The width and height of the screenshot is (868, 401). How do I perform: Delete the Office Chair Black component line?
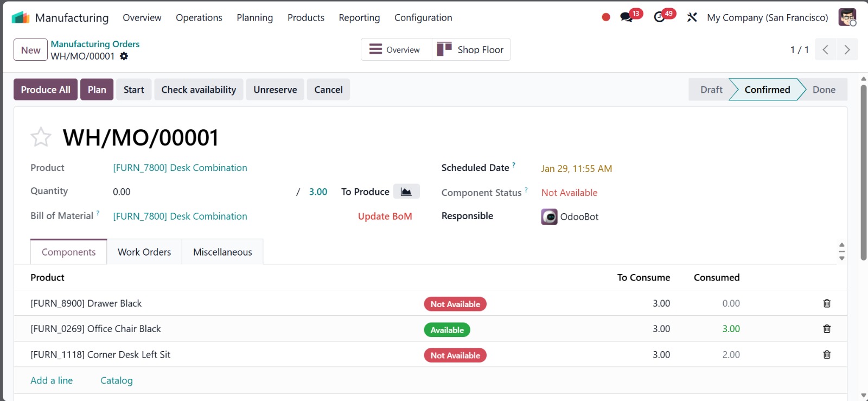[827, 329]
